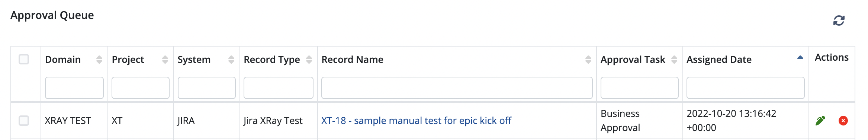868x140 pixels.
Task: Focus the Record Type filter field
Action: pos(279,88)
